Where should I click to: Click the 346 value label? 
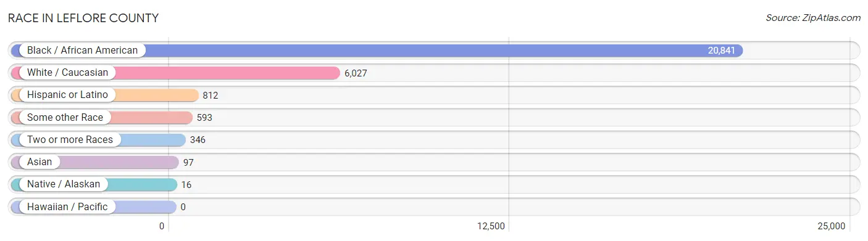pyautogui.click(x=198, y=140)
